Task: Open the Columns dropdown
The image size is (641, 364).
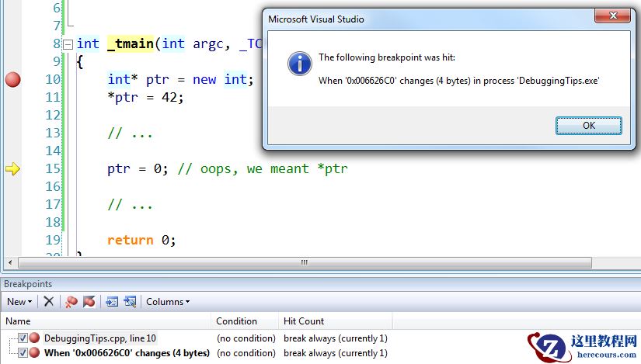Action: (168, 302)
